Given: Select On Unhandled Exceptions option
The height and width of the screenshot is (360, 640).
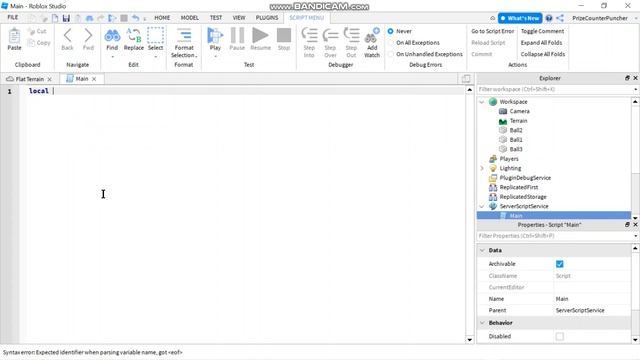Looking at the screenshot, I should (391, 54).
